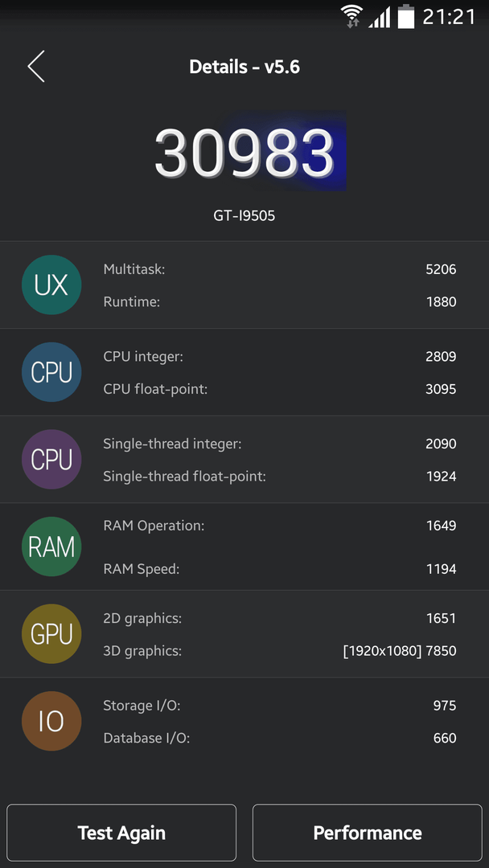Viewport: 489px width, 868px height.
Task: Select the olive GPU category icon
Action: tap(51, 634)
